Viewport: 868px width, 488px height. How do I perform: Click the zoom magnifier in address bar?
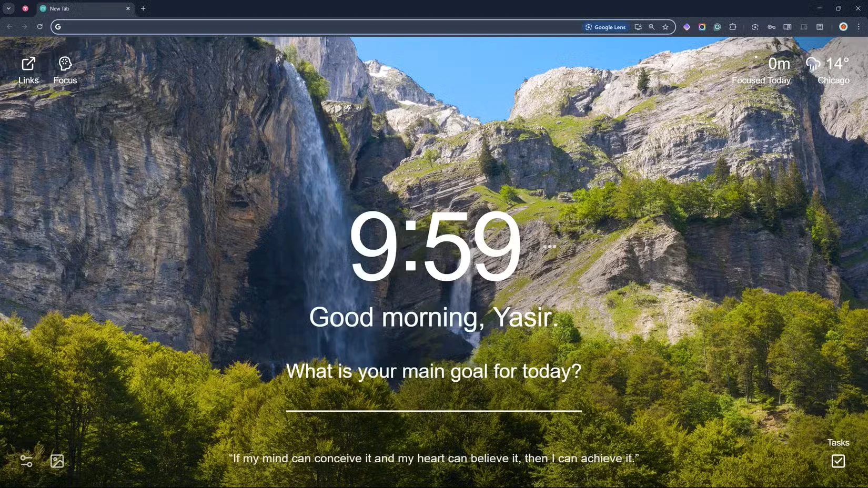652,27
